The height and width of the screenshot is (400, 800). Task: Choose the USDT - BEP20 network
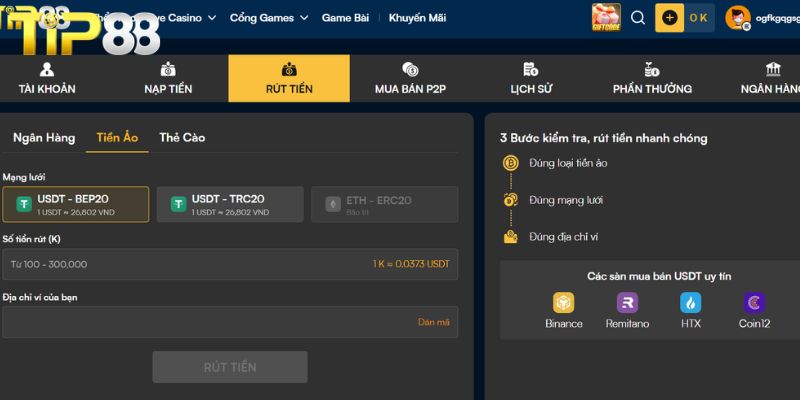(x=76, y=204)
